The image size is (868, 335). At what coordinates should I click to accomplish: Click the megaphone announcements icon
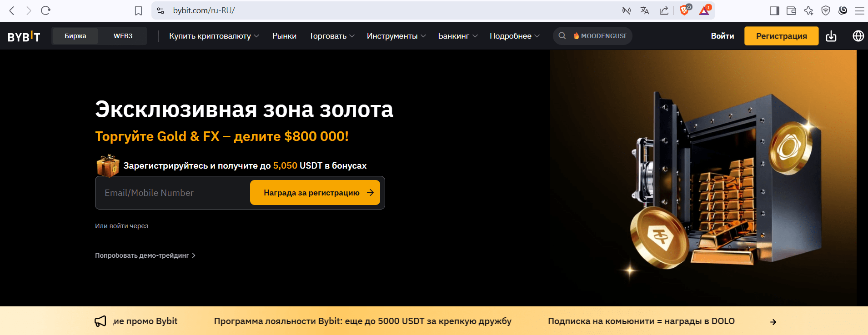(x=100, y=321)
